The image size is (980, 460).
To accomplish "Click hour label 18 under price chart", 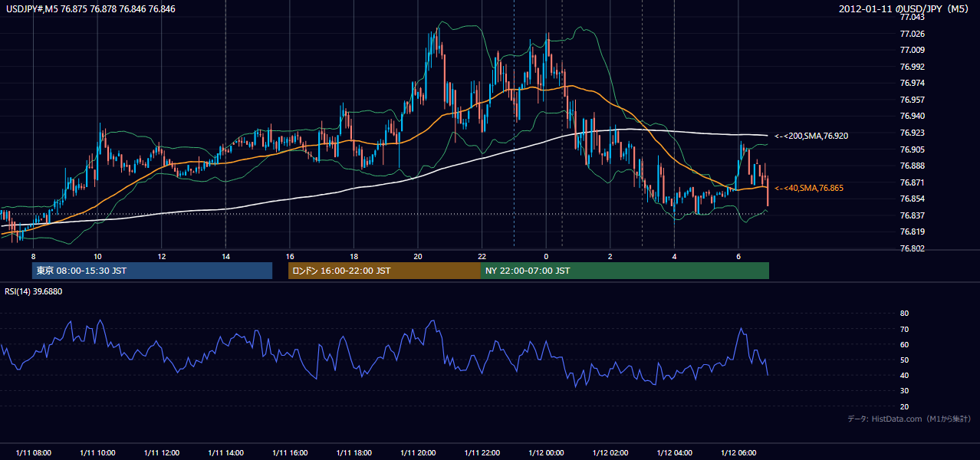I will [x=354, y=256].
